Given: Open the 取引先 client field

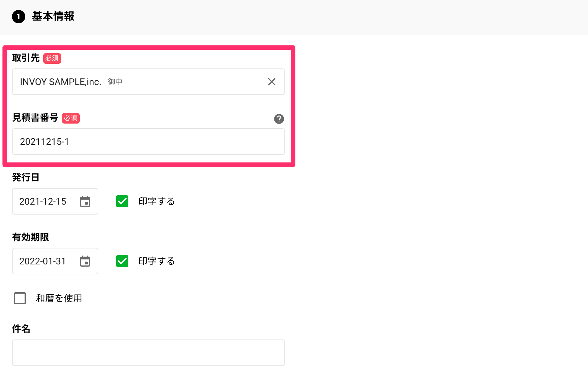Looking at the screenshot, I should click(148, 82).
